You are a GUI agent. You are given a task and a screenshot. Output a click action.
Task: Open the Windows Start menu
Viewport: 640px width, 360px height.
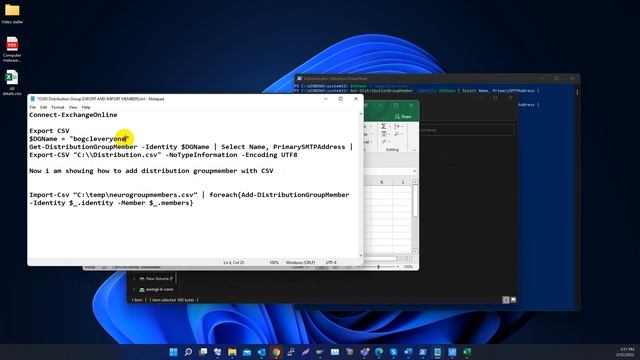[x=173, y=352]
